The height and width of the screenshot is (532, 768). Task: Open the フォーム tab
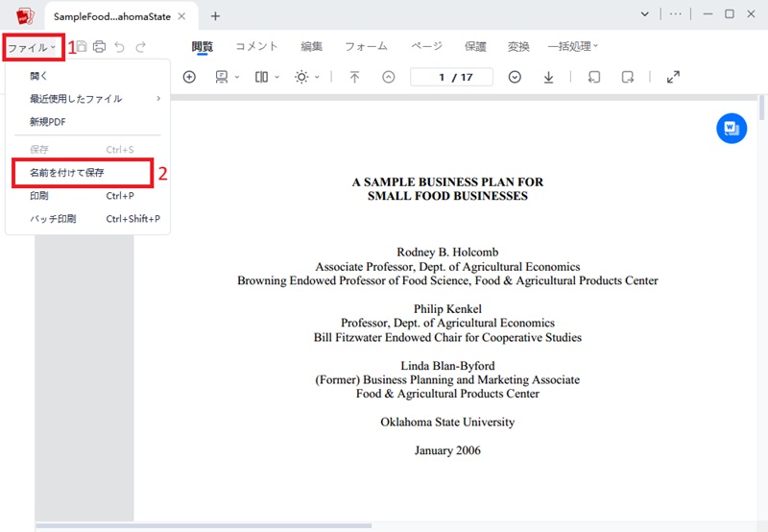pyautogui.click(x=367, y=46)
